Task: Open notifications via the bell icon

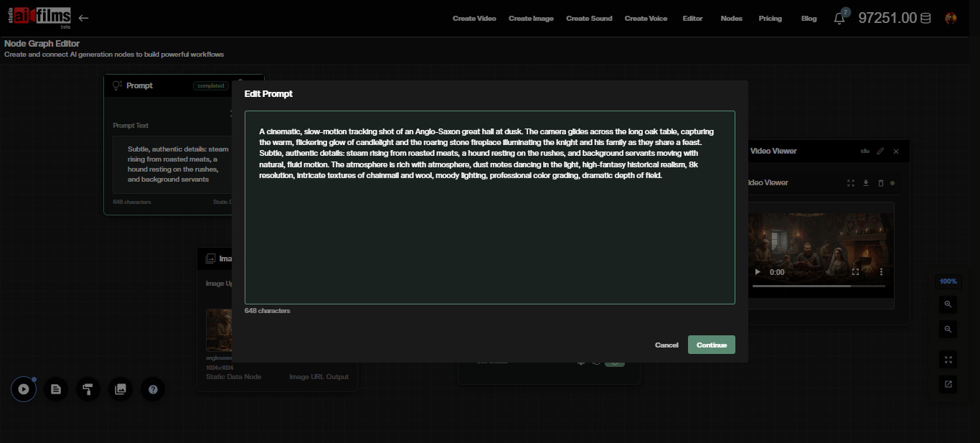Action: tap(839, 18)
